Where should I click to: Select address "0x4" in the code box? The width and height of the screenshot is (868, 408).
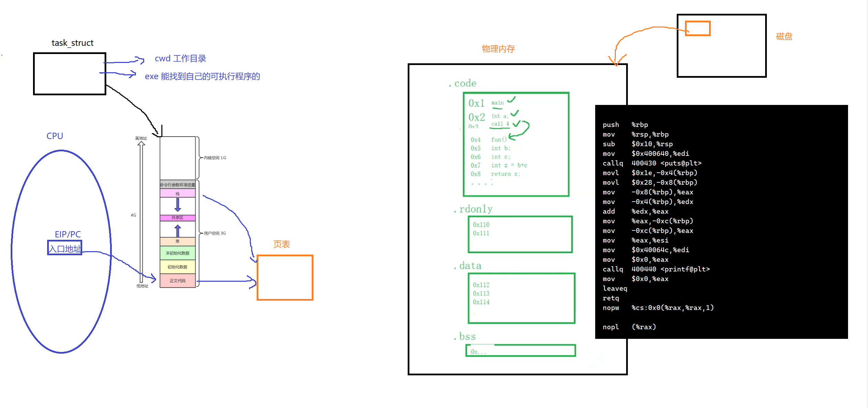point(475,140)
